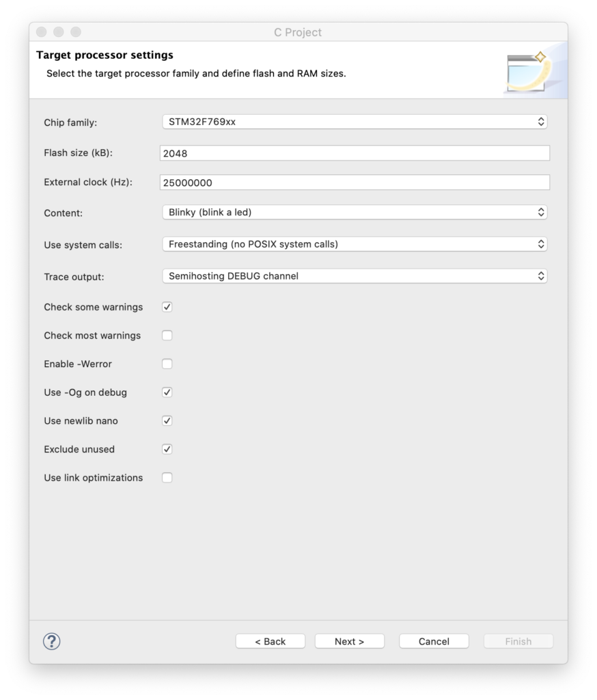Image resolution: width=597 pixels, height=700 pixels.
Task: Click the help question mark icon
Action: [52, 641]
